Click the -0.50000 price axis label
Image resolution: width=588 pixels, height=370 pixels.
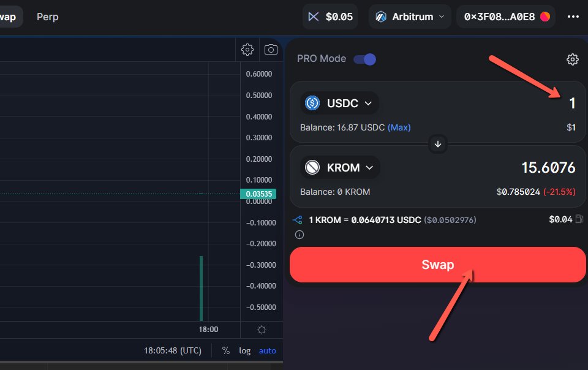[261, 308]
